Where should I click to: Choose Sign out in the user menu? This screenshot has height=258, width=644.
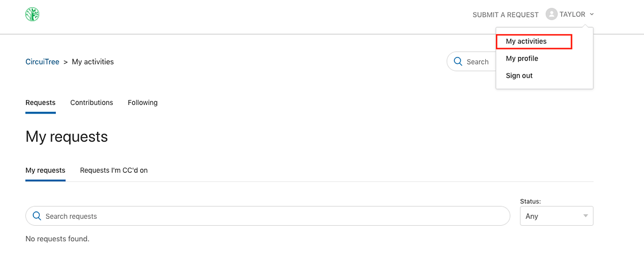point(519,75)
